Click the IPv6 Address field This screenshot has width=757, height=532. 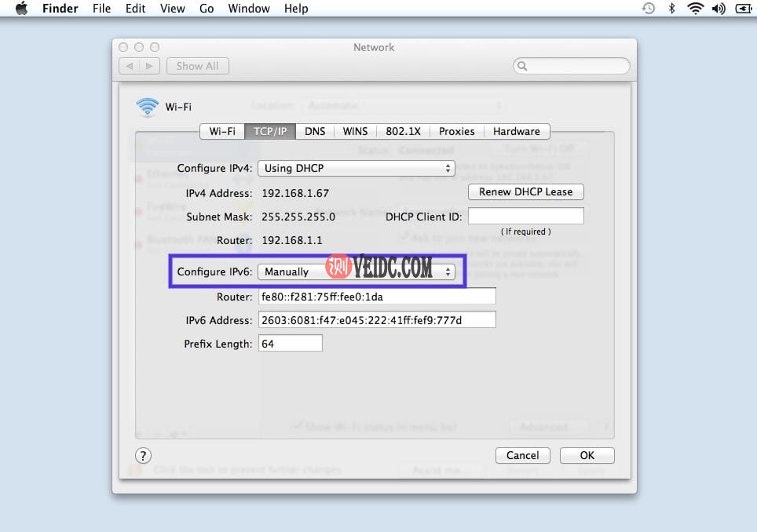click(377, 320)
